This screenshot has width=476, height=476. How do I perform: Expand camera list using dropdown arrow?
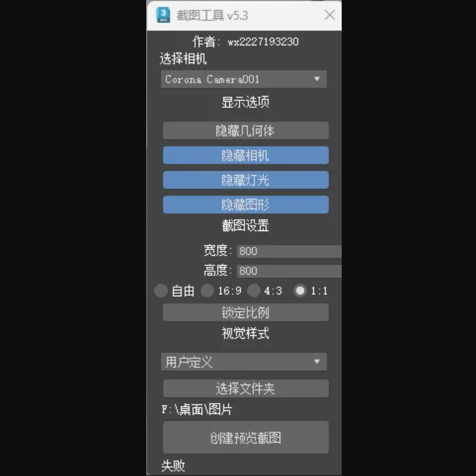tap(317, 79)
